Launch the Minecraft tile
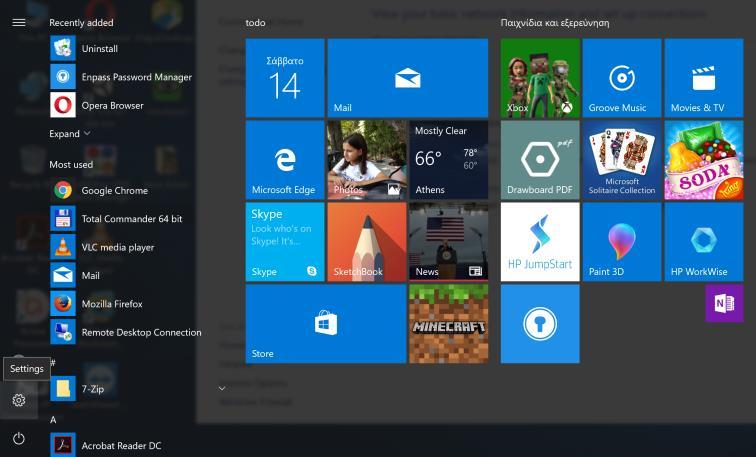This screenshot has height=457, width=756. (x=449, y=324)
